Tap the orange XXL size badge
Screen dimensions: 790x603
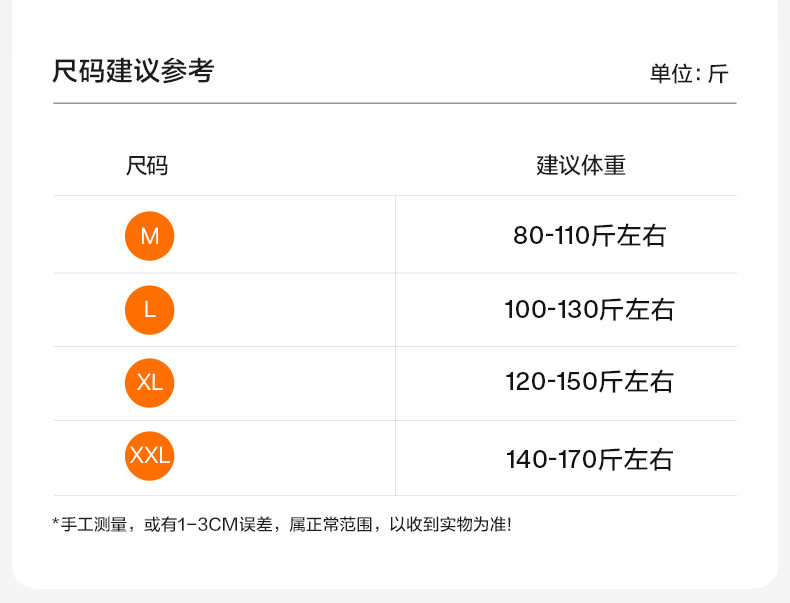click(x=149, y=457)
